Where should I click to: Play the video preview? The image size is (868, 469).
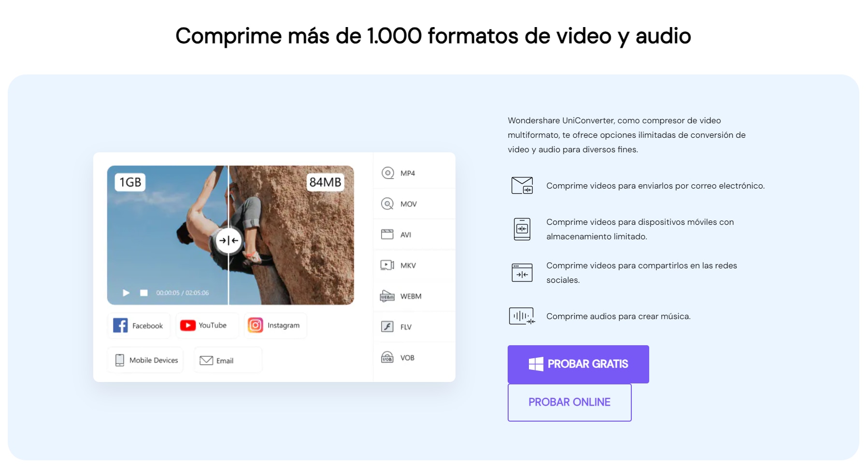[x=126, y=293]
